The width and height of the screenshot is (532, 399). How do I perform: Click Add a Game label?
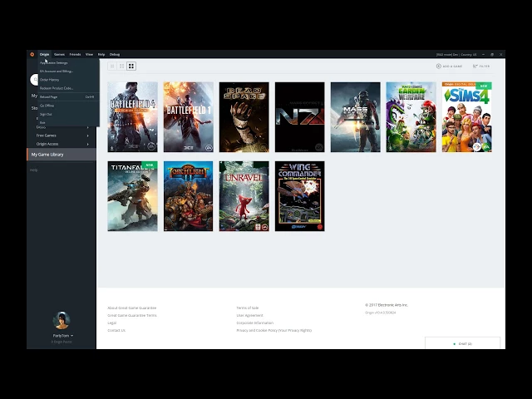click(x=452, y=66)
